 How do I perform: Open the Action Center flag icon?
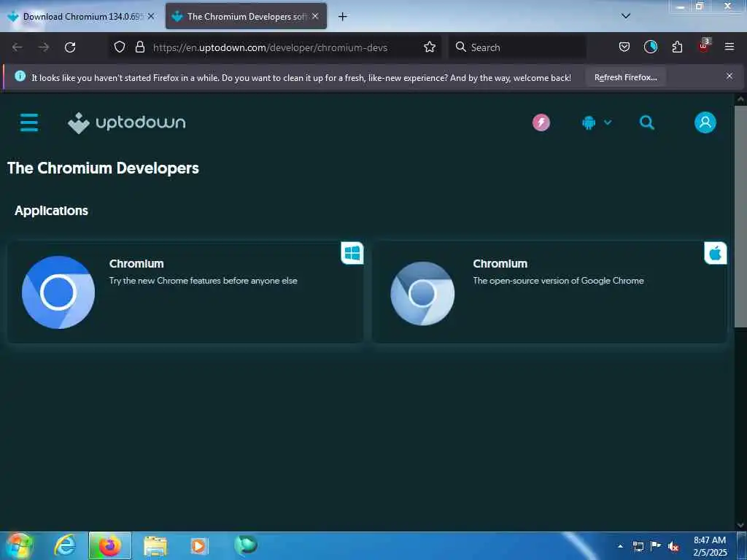656,545
